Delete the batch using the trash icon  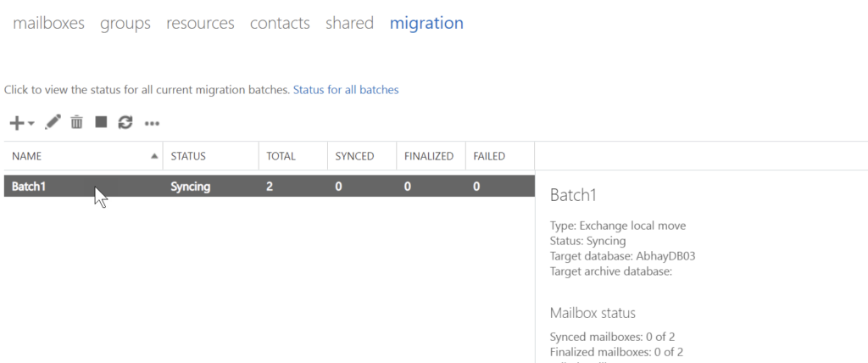click(x=76, y=123)
